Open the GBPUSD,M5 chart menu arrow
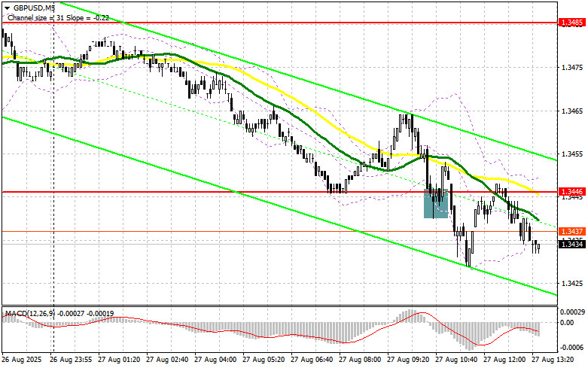The width and height of the screenshot is (588, 368). [x=7, y=8]
